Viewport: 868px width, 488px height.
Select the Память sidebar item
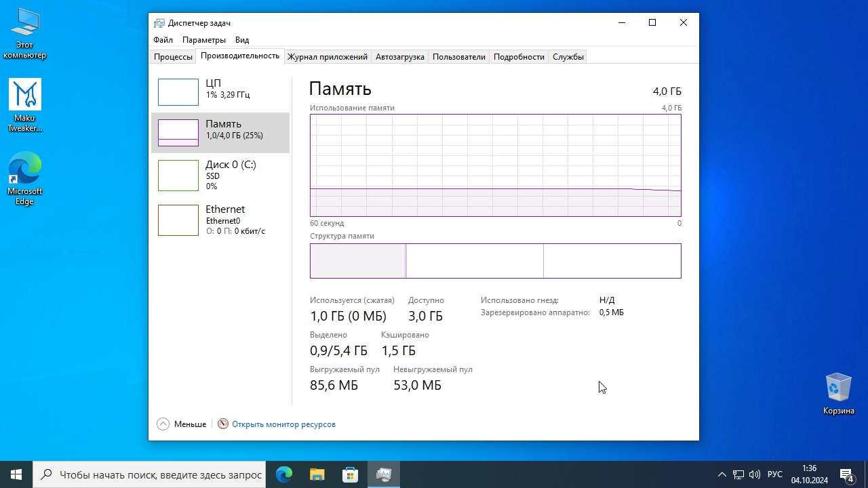click(220, 132)
